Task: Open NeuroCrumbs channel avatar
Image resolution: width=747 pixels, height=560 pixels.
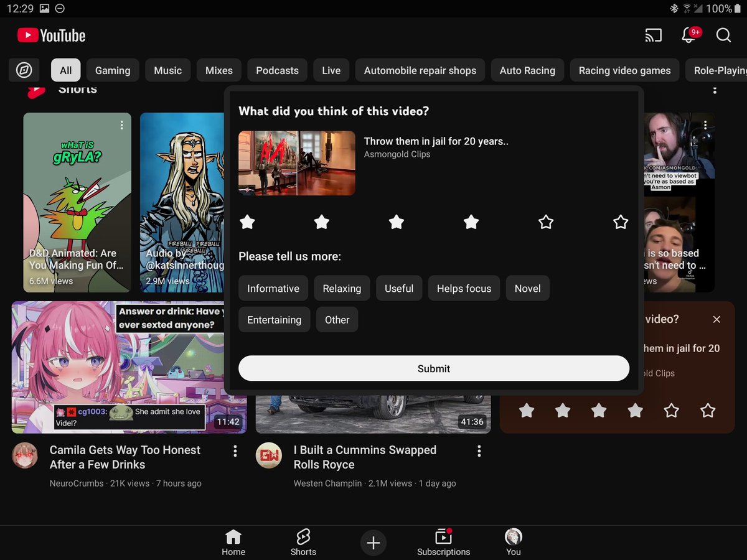Action: coord(25,455)
